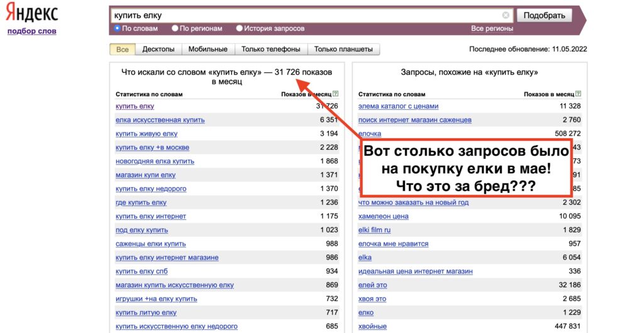This screenshot has width=644, height=333.
Task: Switch to the Все devices tab
Action: tap(123, 49)
